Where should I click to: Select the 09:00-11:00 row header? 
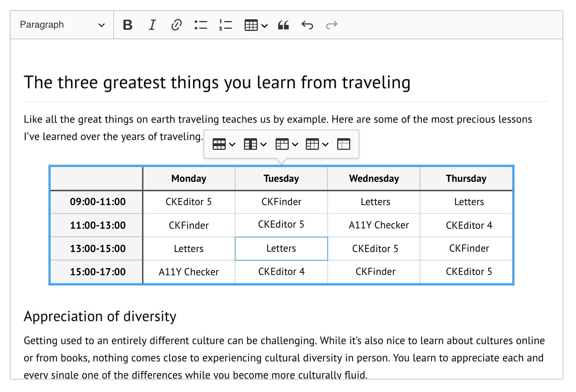[96, 202]
